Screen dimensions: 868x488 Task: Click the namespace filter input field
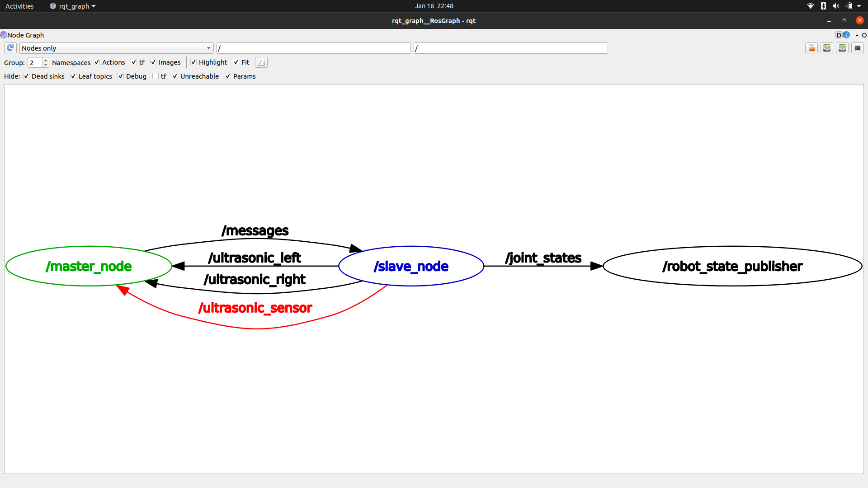click(x=313, y=48)
